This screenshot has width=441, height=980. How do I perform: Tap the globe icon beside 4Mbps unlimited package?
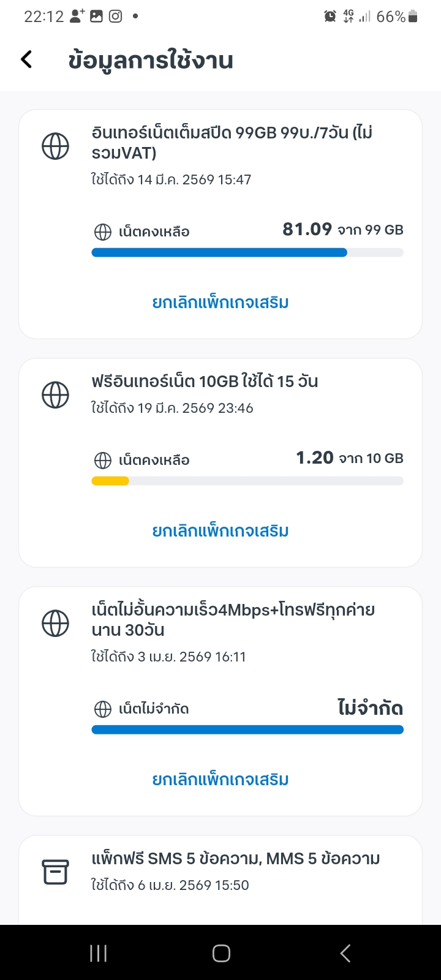tap(55, 624)
